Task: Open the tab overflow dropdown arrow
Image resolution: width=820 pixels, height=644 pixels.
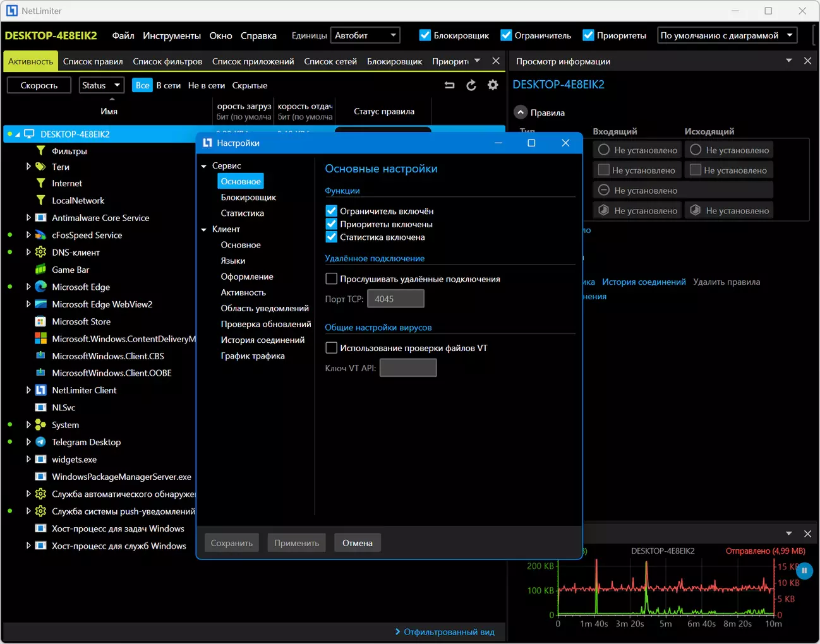Action: coord(477,61)
